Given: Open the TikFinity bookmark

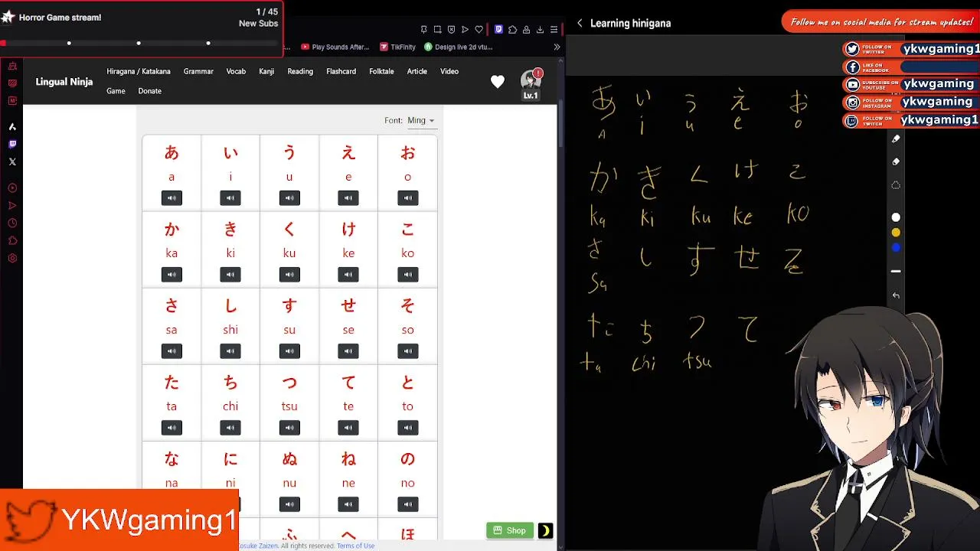Looking at the screenshot, I should click(397, 47).
